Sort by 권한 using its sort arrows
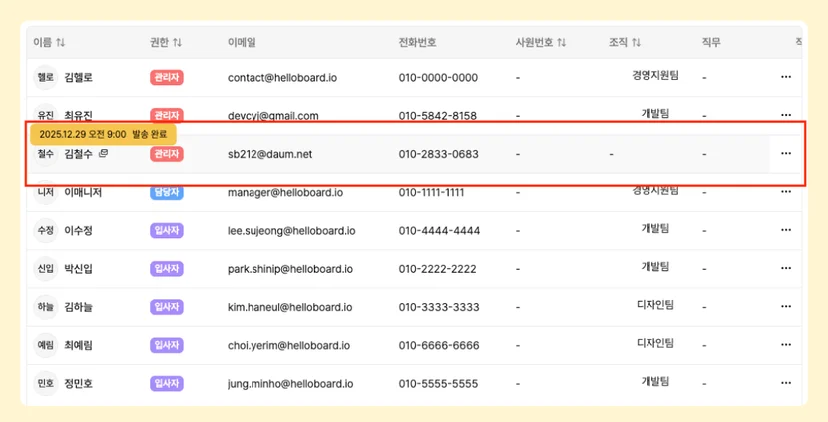Viewport: 828px width, 422px height. pyautogui.click(x=177, y=42)
